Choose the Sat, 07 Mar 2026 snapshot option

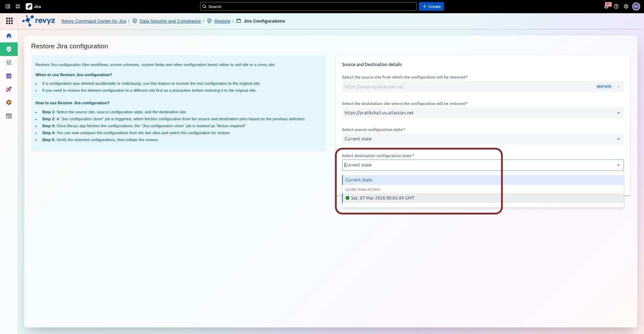(x=382, y=198)
